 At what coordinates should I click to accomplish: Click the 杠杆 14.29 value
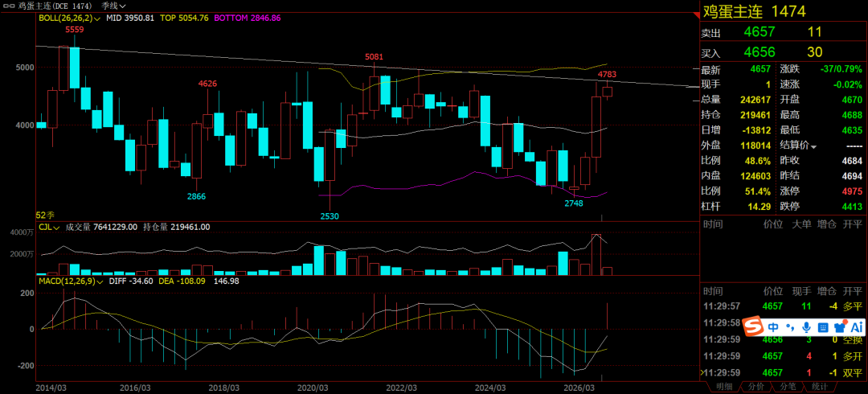759,207
